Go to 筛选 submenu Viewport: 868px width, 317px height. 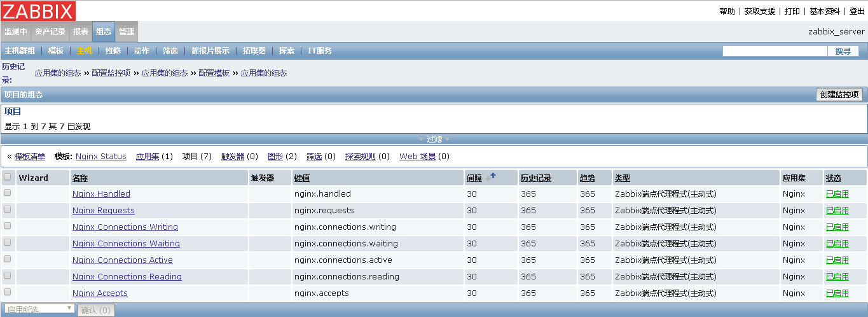[x=170, y=51]
